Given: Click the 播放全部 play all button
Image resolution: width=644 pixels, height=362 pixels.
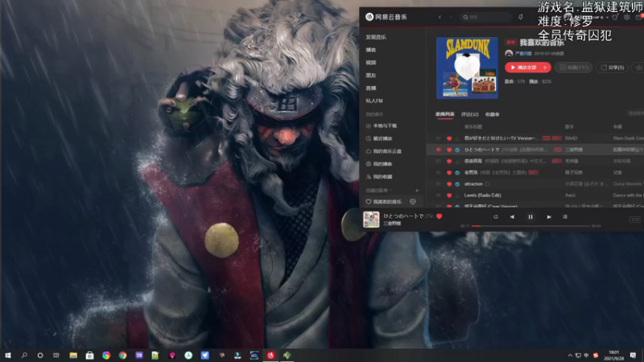Looking at the screenshot, I should (522, 68).
